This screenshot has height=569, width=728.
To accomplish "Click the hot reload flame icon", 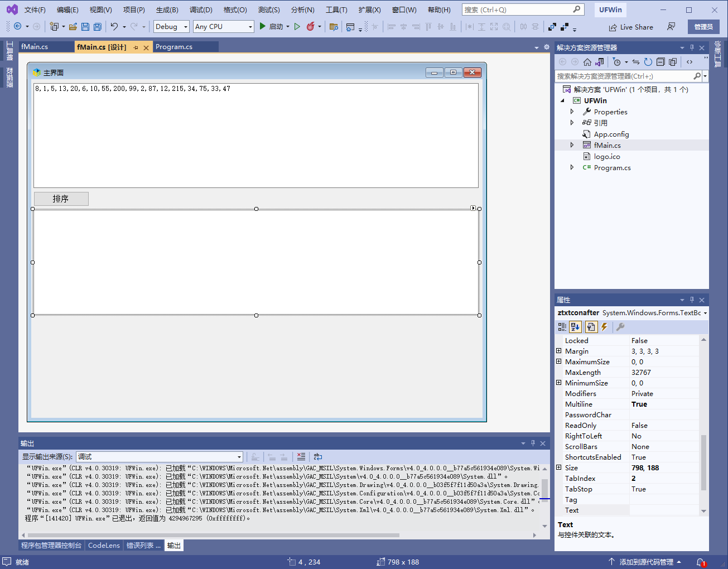I will coord(311,27).
